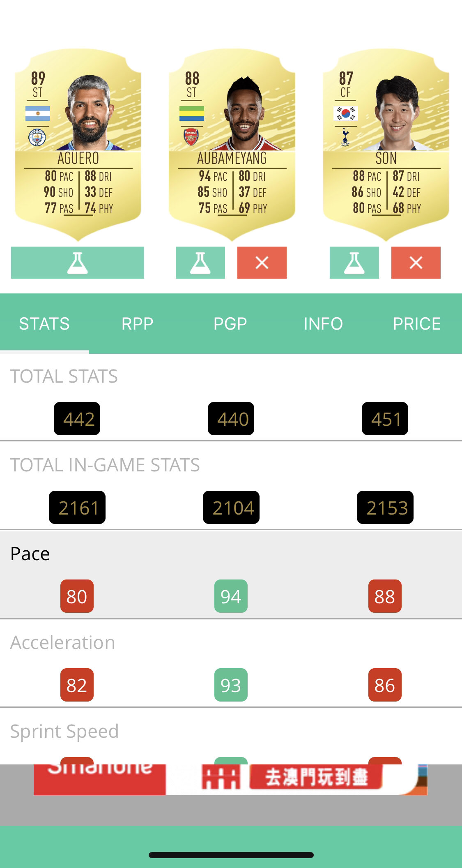Open the INFO tab

click(323, 324)
